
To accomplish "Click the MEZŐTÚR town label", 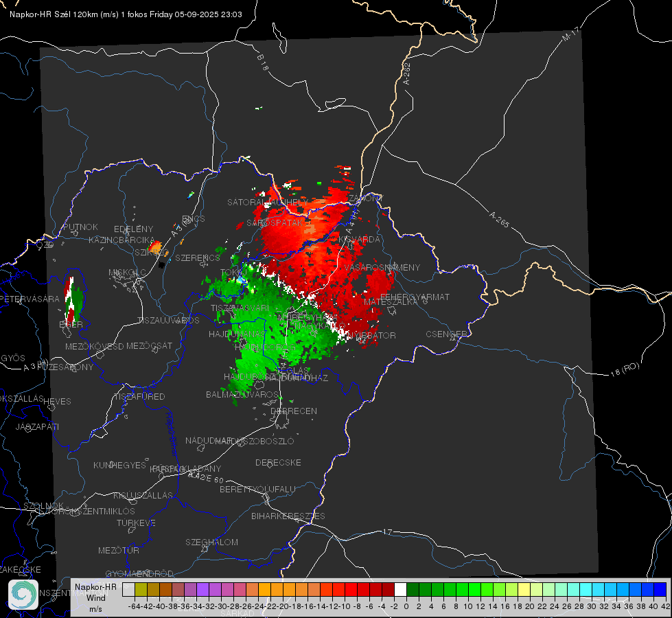I will point(119,550).
